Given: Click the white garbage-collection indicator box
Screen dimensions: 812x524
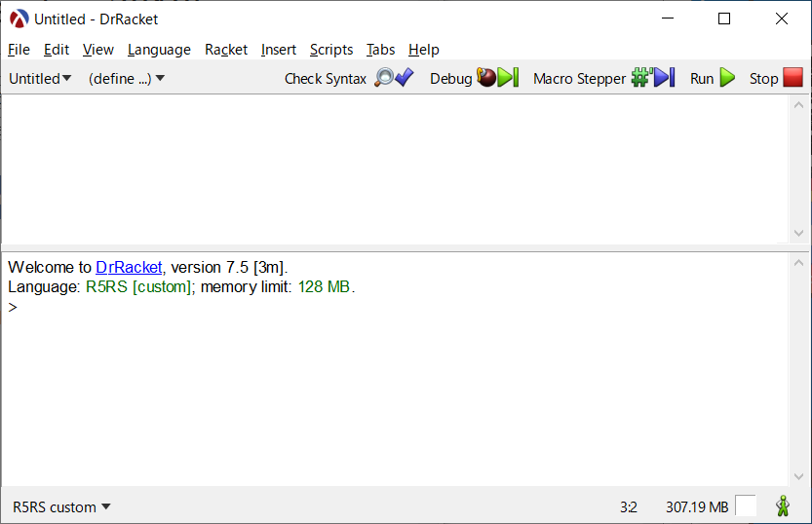Looking at the screenshot, I should (745, 505).
